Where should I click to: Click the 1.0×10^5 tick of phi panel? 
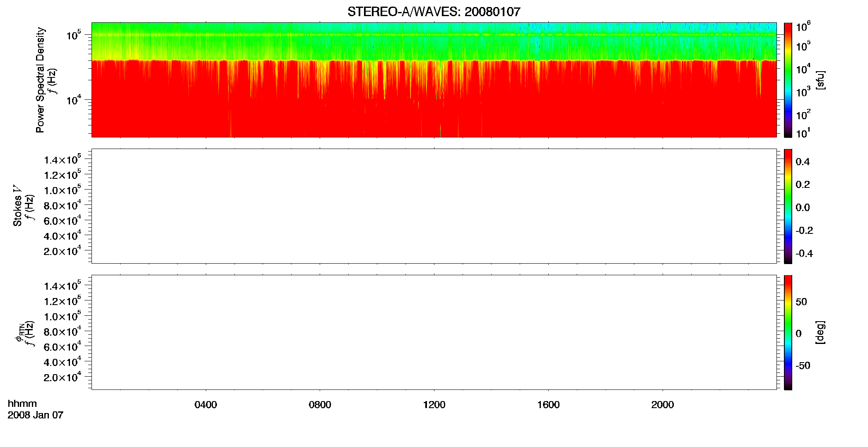[62, 316]
